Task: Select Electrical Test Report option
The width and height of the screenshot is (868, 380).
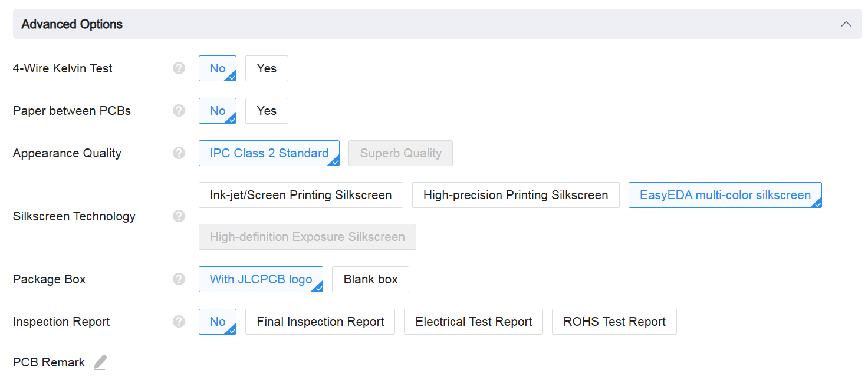Action: pyautogui.click(x=474, y=322)
